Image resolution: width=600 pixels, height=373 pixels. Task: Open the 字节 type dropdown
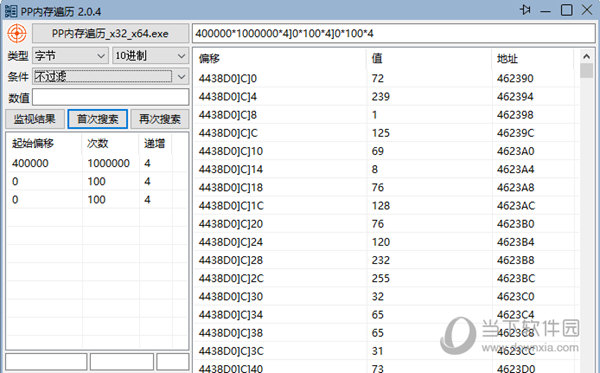point(70,56)
